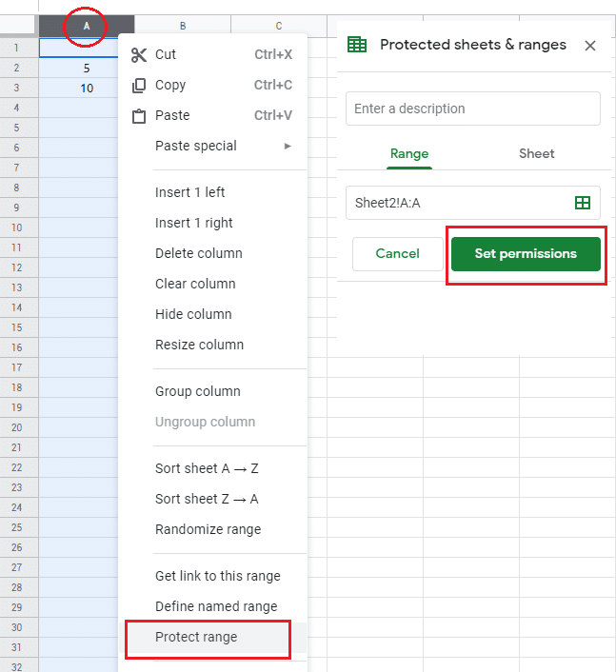Type in the Enter a description field
This screenshot has width=616, height=672.
click(472, 109)
